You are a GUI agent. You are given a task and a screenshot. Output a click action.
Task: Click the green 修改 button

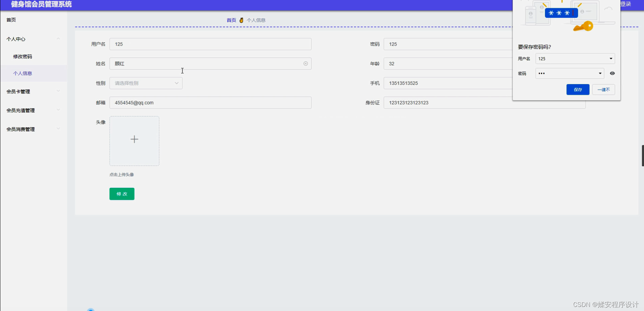coord(122,194)
